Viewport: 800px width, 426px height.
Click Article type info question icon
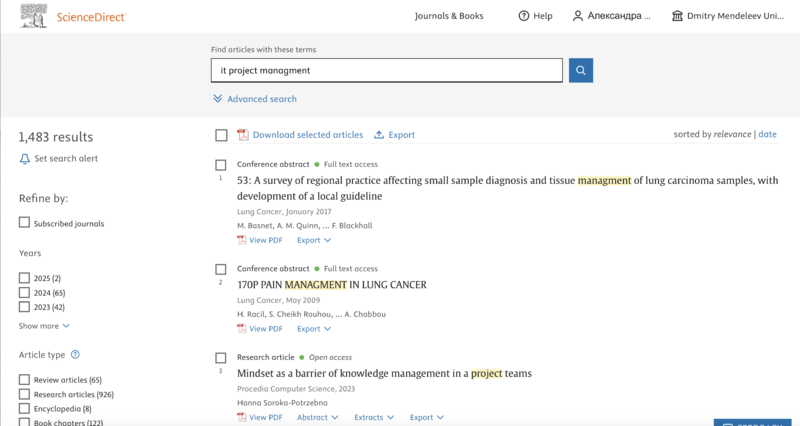76,354
